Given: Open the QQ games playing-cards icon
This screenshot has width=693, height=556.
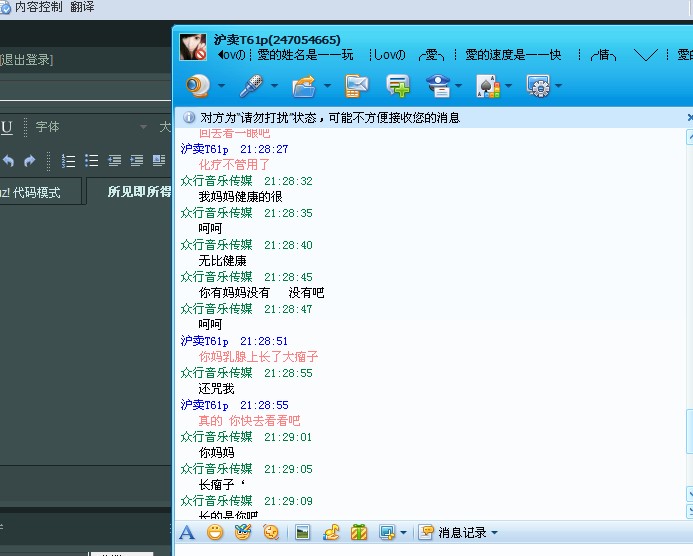Looking at the screenshot, I should pos(487,86).
